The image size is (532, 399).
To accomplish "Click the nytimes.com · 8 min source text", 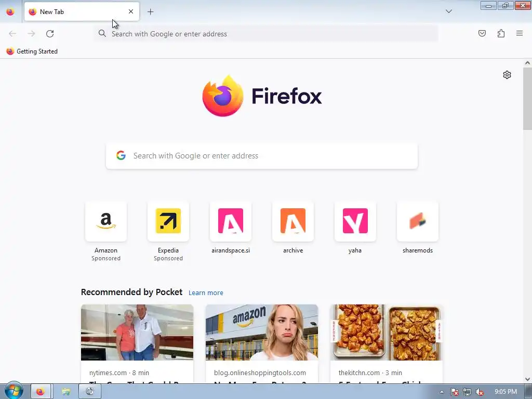I will tap(119, 373).
